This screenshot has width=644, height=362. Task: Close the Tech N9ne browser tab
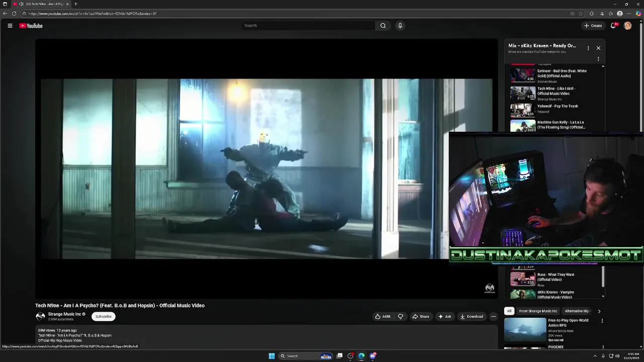[67, 4]
